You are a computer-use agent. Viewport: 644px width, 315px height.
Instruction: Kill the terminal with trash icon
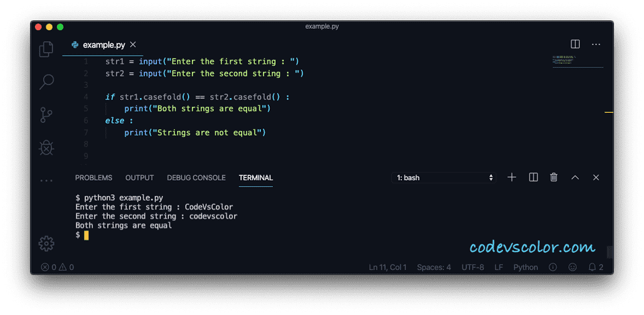(x=554, y=177)
